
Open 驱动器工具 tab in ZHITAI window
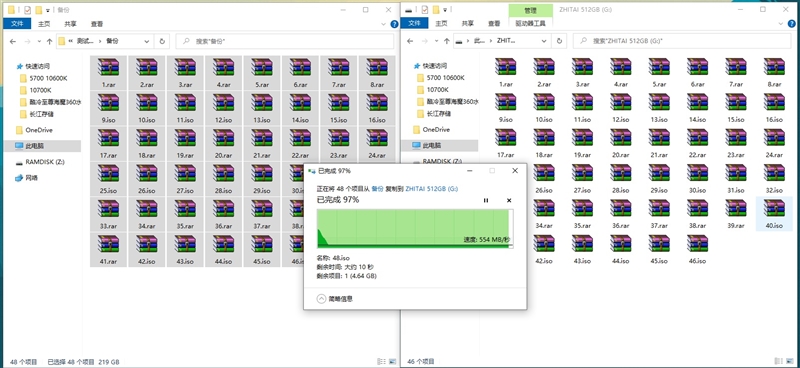point(531,23)
